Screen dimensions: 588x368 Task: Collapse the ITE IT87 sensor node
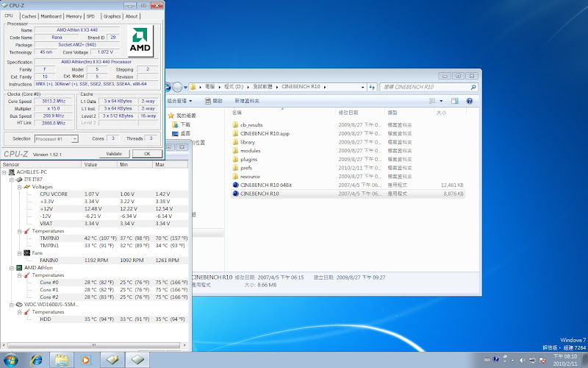(12, 180)
